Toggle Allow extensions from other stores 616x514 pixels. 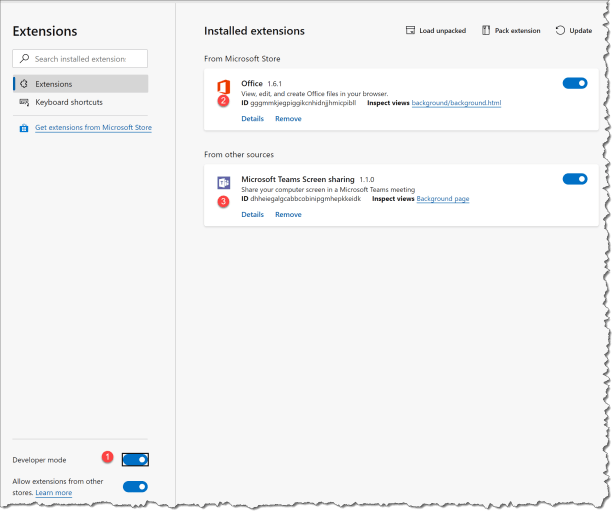[135, 487]
